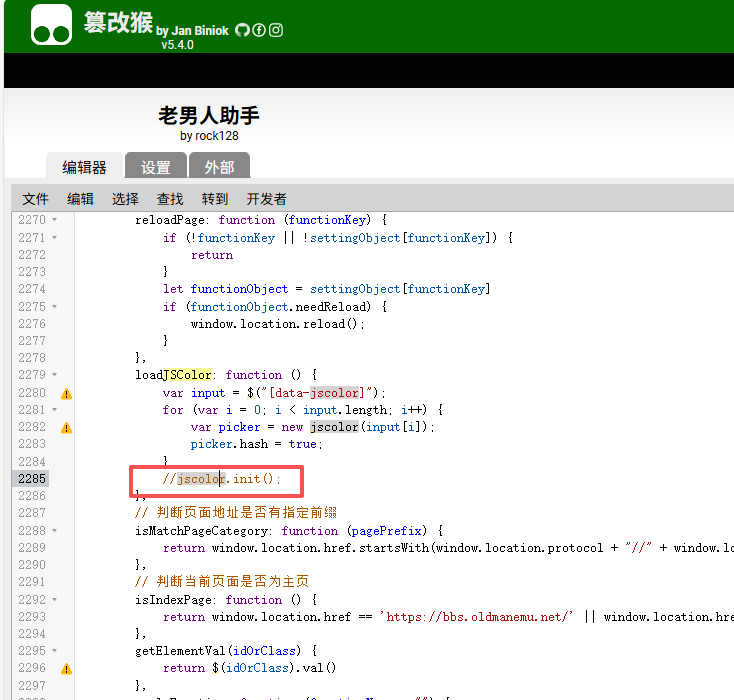The height and width of the screenshot is (700, 734).
Task: Collapse the code fold at line 2295
Action: tap(55, 650)
